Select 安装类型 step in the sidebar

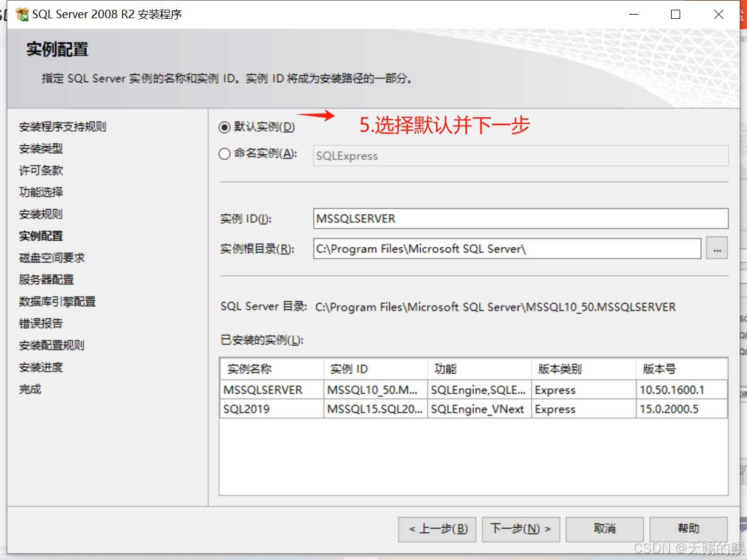coord(41,149)
